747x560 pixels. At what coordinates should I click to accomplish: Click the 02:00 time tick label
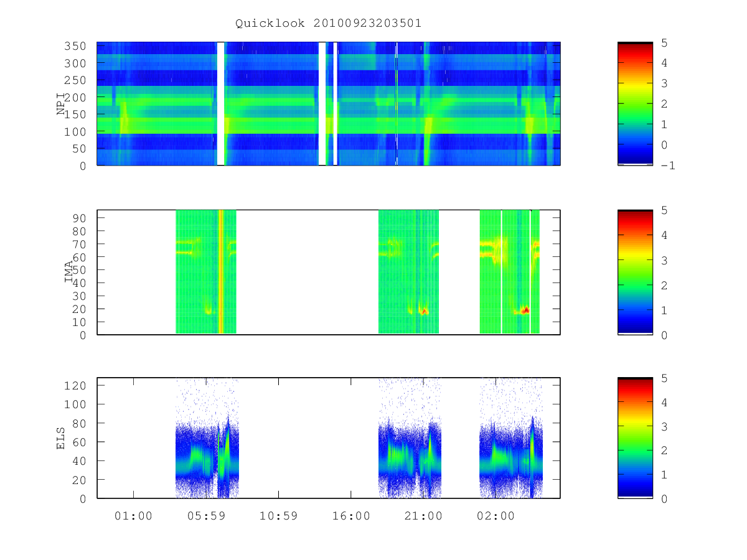coord(496,516)
